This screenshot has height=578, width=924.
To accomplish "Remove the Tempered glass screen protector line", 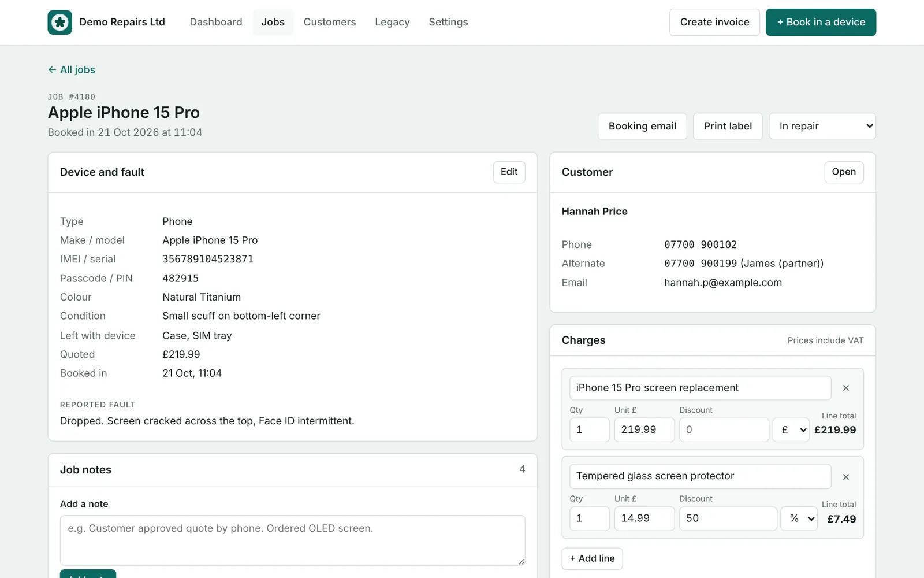I will coord(846,477).
